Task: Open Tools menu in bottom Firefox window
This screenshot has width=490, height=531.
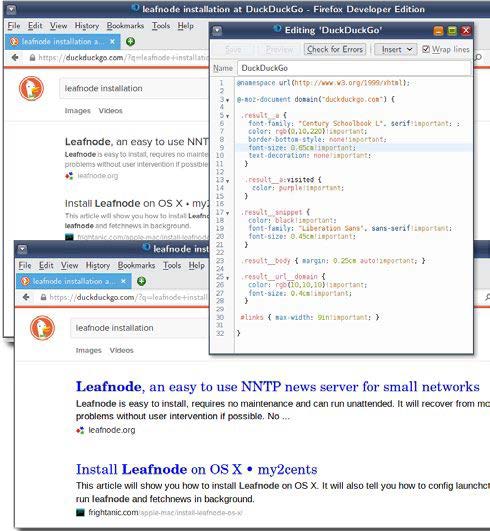Action: coord(172,266)
